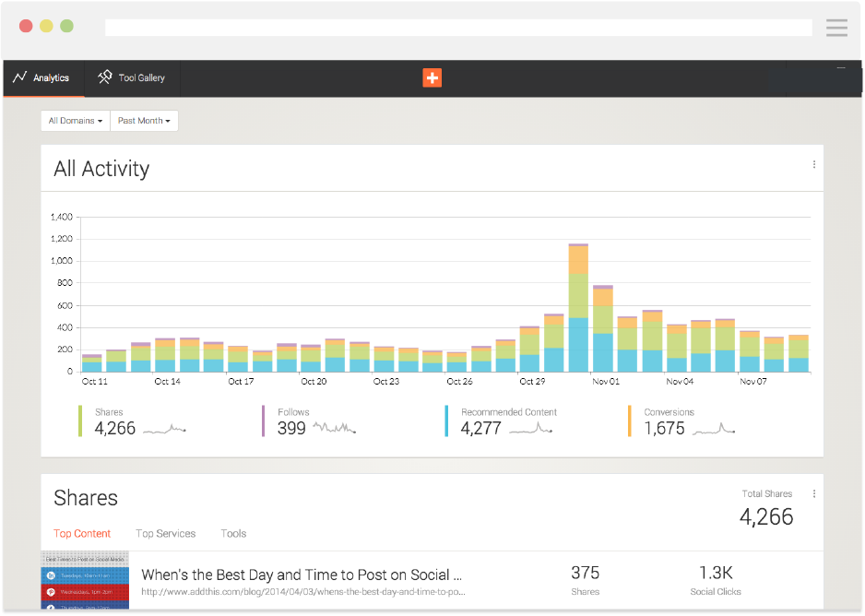Image resolution: width=865 pixels, height=616 pixels.
Task: Click the article thumbnail image
Action: pyautogui.click(x=85, y=581)
